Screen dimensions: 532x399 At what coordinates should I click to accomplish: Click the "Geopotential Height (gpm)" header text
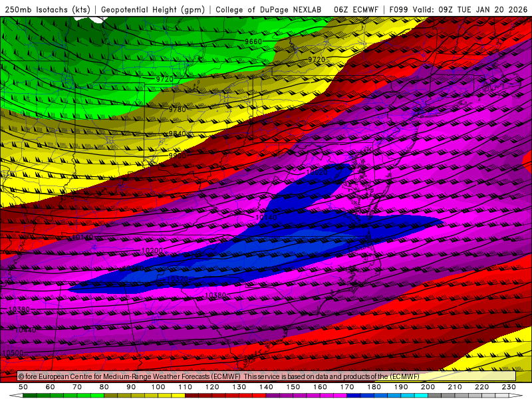click(153, 10)
